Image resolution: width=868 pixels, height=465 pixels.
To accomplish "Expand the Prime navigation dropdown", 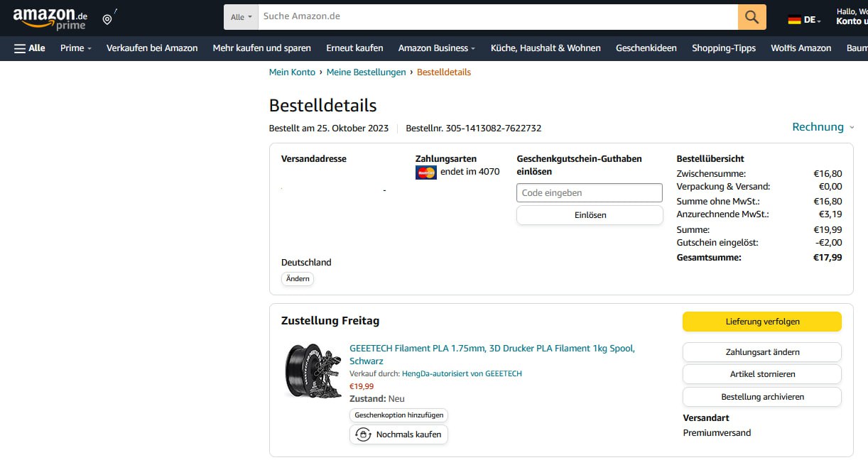I will [76, 48].
